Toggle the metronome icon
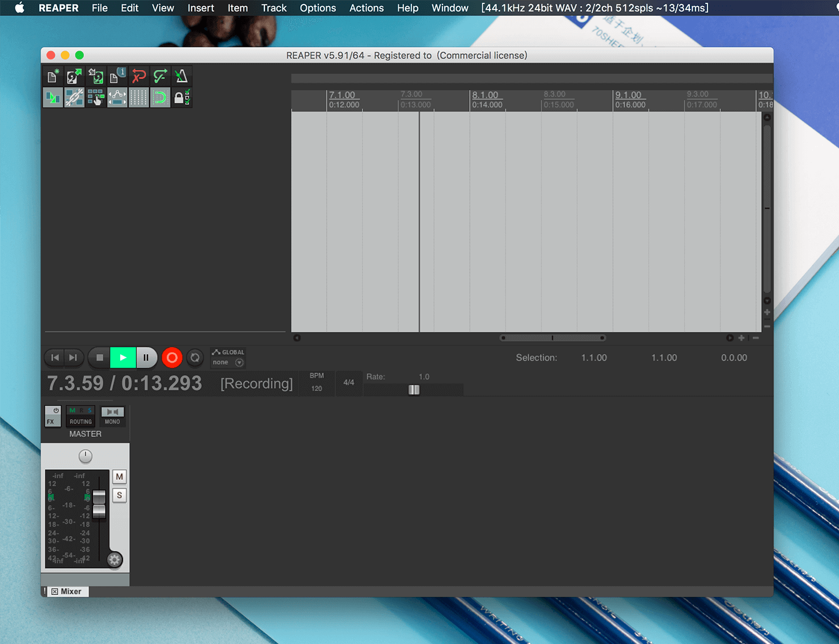Image resolution: width=839 pixels, height=644 pixels. tap(182, 76)
